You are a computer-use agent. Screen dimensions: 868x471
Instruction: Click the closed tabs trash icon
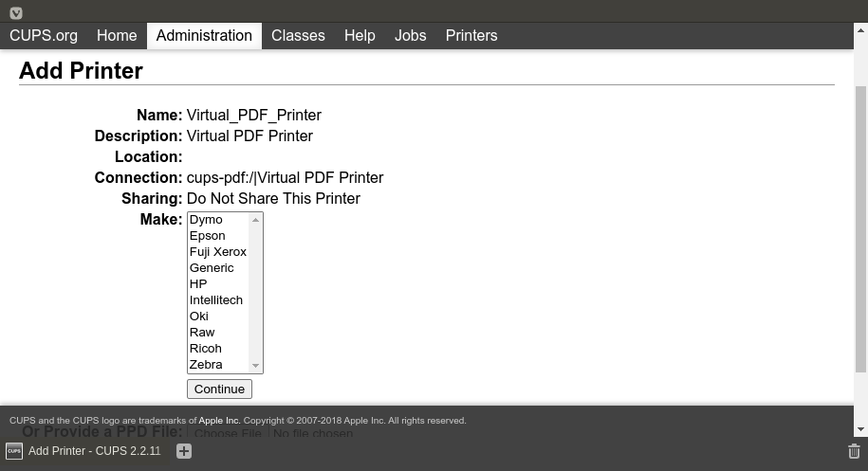854,451
